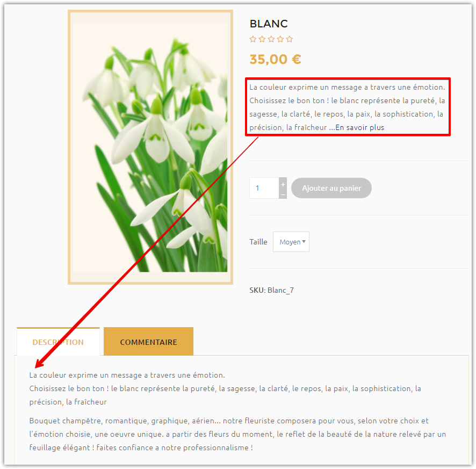Screen dimensions: 476x469
Task: Select the Description tab
Action: 58,342
